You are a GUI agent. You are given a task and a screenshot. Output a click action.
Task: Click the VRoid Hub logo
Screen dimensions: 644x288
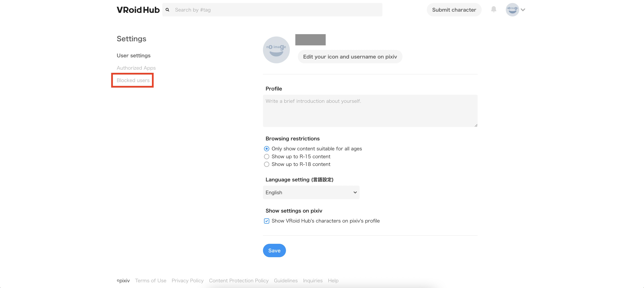point(138,10)
